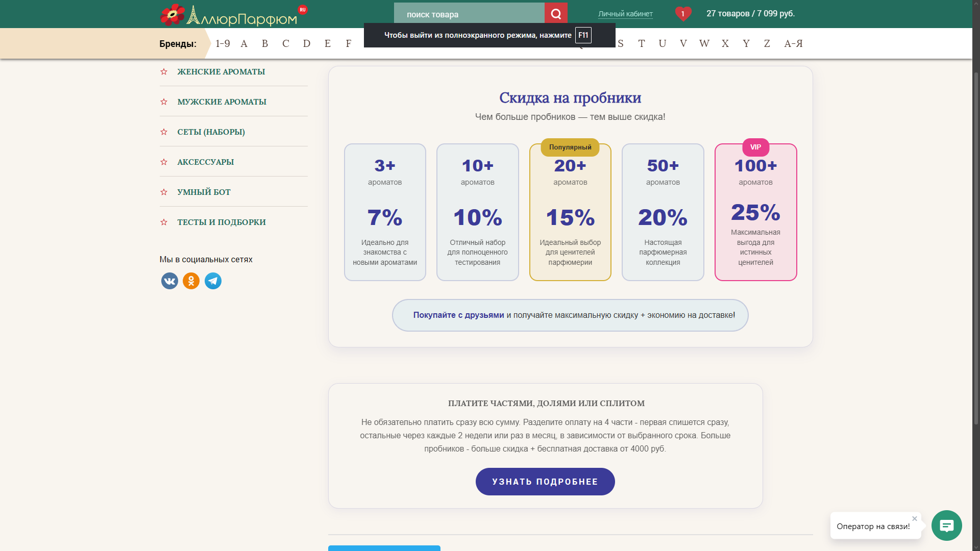
Task: Open the green operator chat bubble
Action: tap(946, 525)
